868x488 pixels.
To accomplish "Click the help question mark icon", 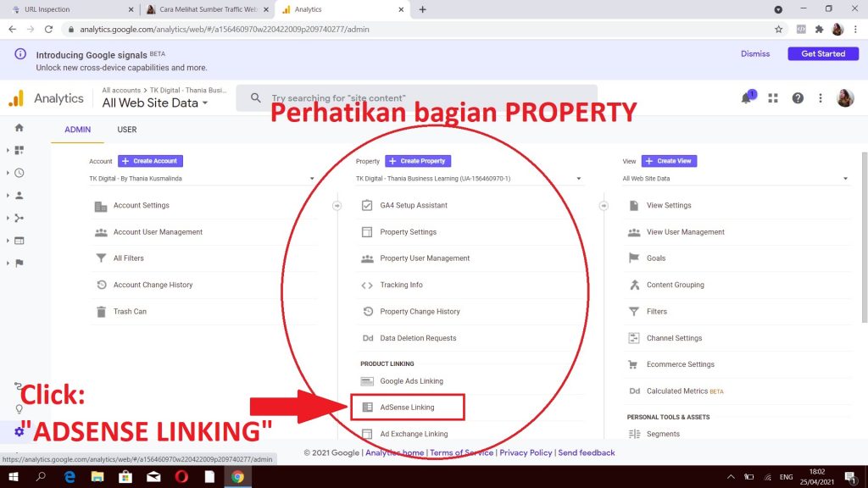I will (x=797, y=98).
